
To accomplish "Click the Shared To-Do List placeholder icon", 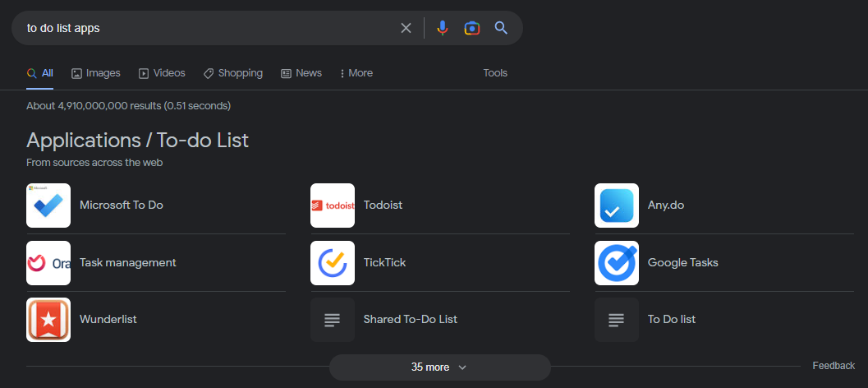I will pos(332,319).
